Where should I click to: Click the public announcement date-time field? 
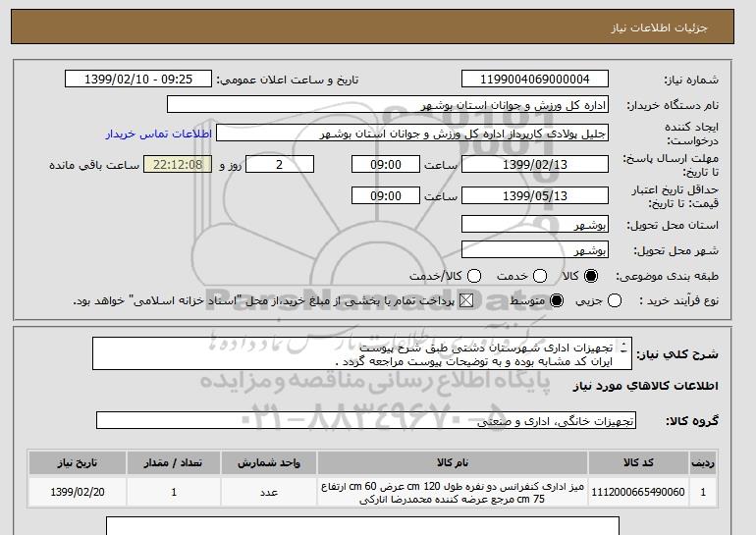tap(138, 80)
